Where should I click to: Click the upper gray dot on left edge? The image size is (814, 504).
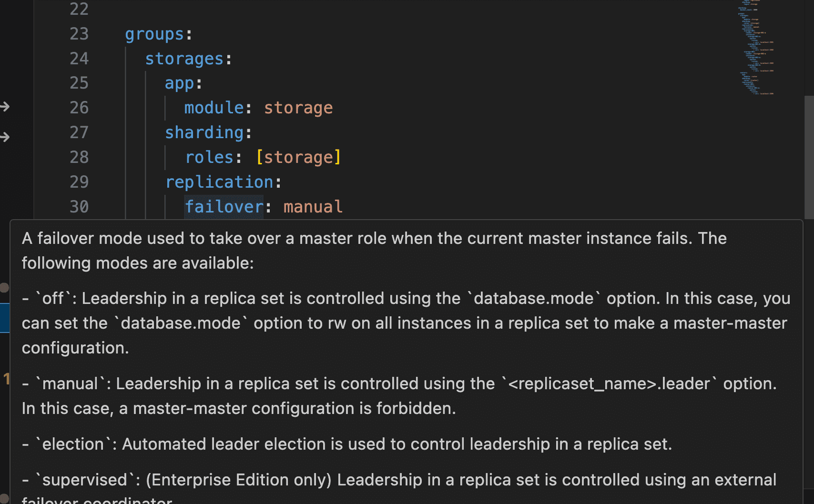(4, 287)
